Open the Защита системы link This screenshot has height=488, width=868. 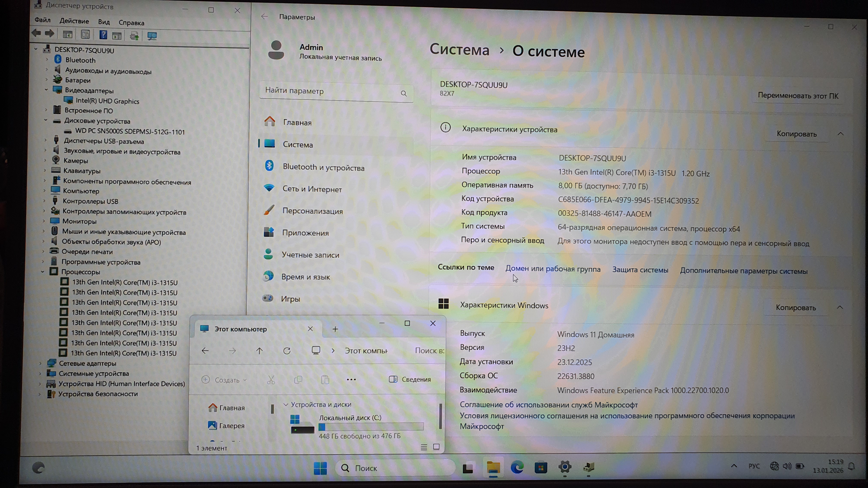pos(640,270)
